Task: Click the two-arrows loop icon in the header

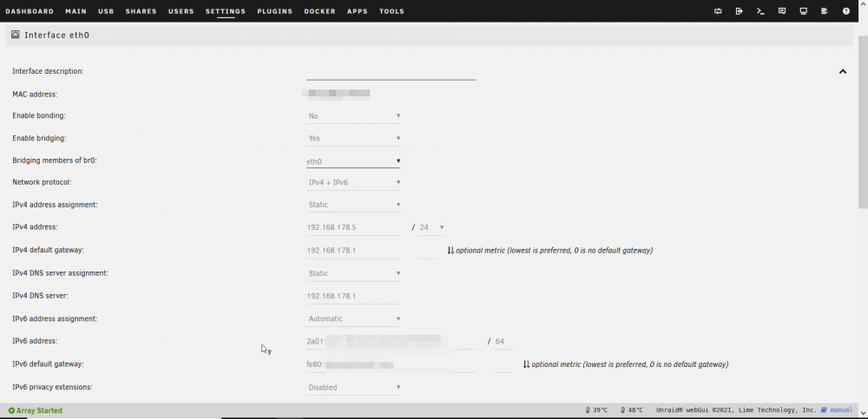Action: 718,11
